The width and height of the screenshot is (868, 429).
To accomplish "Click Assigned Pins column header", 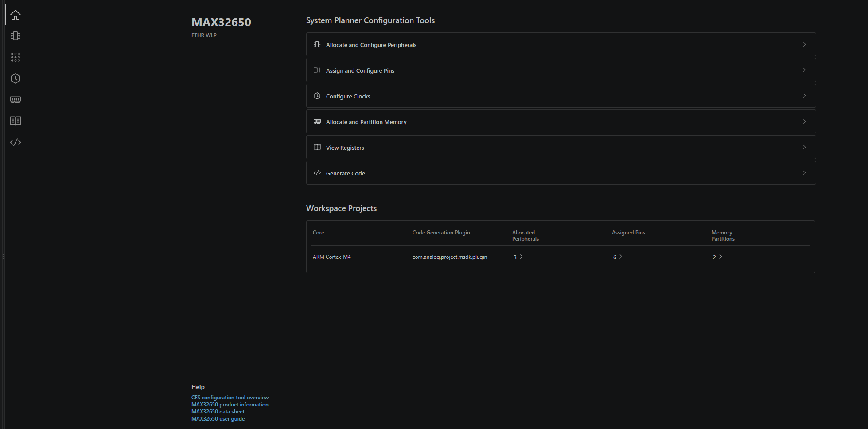I will [x=628, y=233].
